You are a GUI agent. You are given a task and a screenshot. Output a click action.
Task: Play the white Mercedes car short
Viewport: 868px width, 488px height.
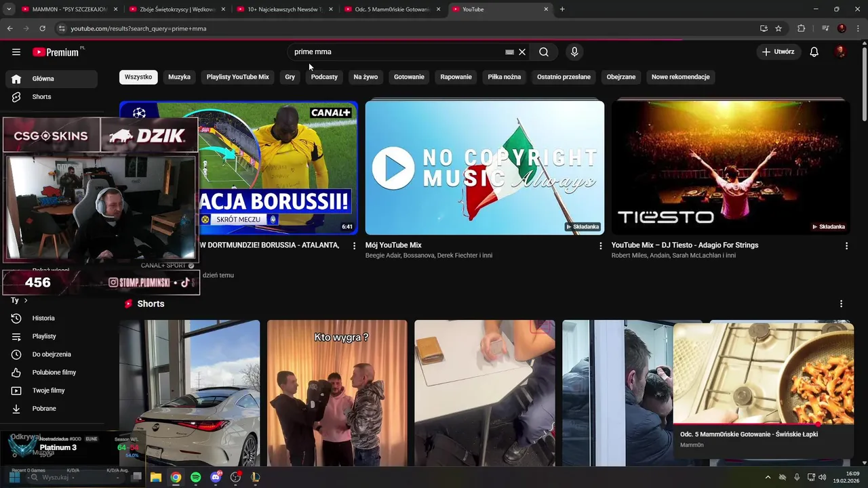[190, 393]
